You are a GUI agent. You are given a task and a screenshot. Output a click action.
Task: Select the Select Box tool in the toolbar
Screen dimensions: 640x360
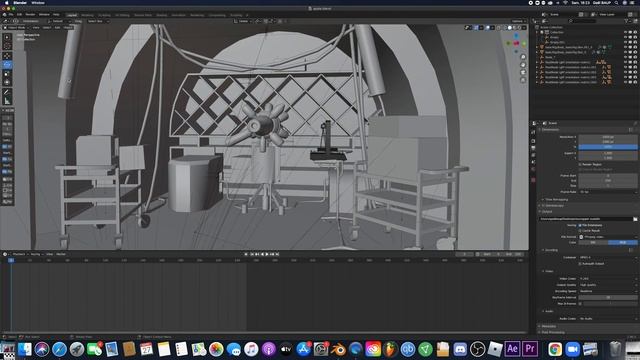(7, 37)
